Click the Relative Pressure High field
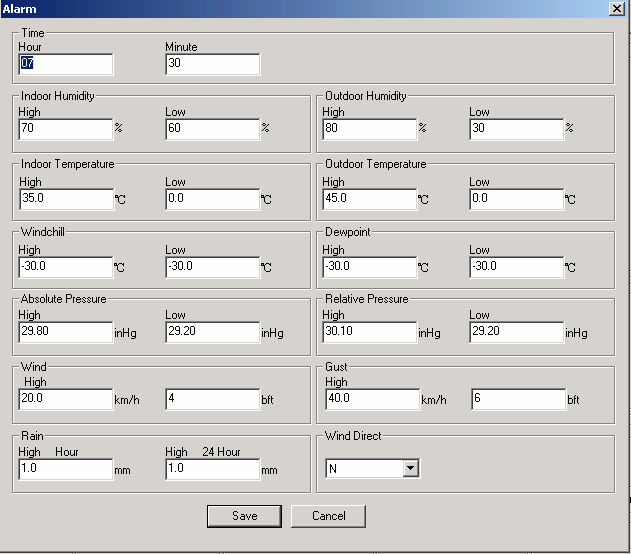Screen dimensions: 631x554 [370, 332]
